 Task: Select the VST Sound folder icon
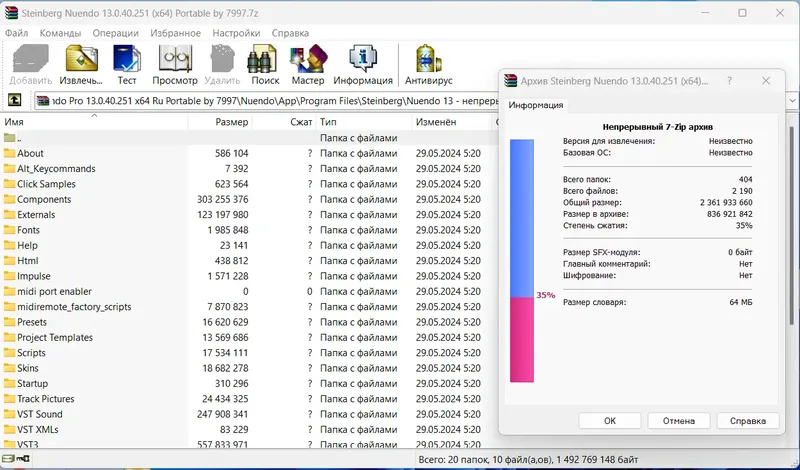[9, 414]
